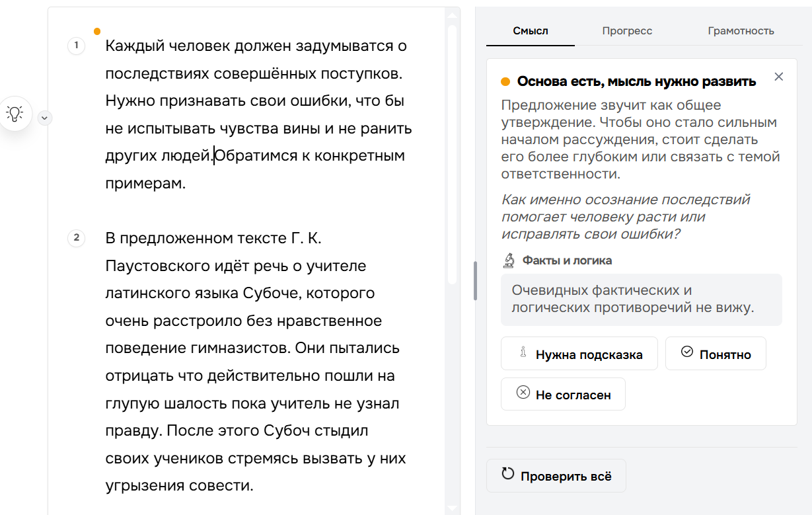Open the Прогресс tab

[x=627, y=31]
